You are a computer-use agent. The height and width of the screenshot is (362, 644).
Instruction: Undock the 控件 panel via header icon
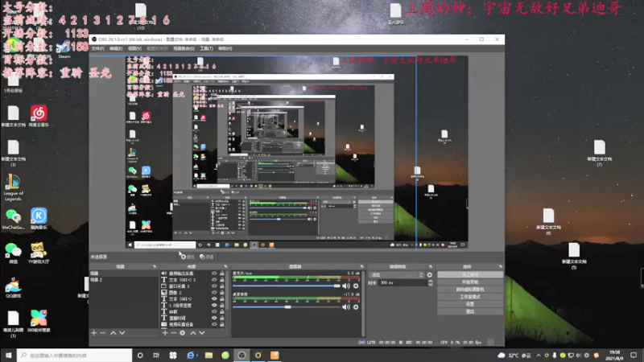(500, 266)
